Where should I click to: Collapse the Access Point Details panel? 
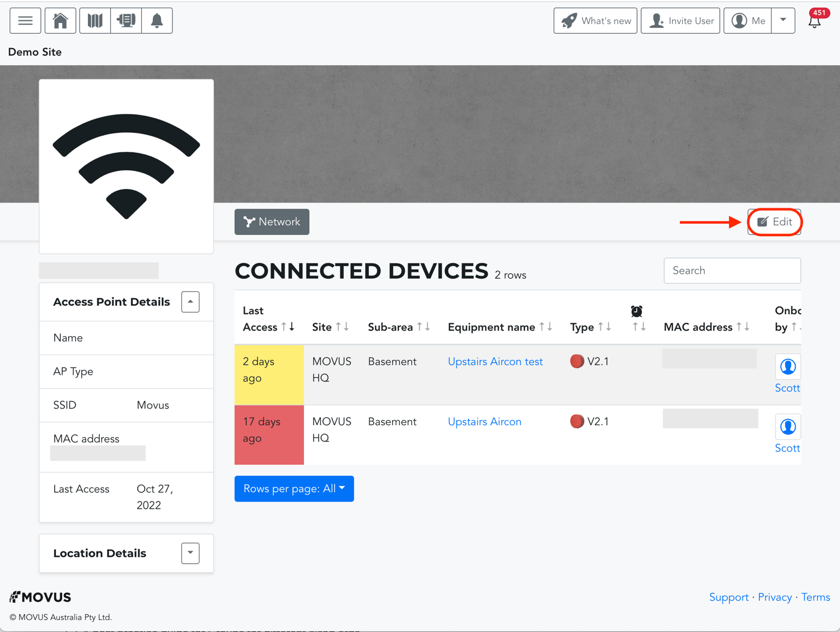190,301
